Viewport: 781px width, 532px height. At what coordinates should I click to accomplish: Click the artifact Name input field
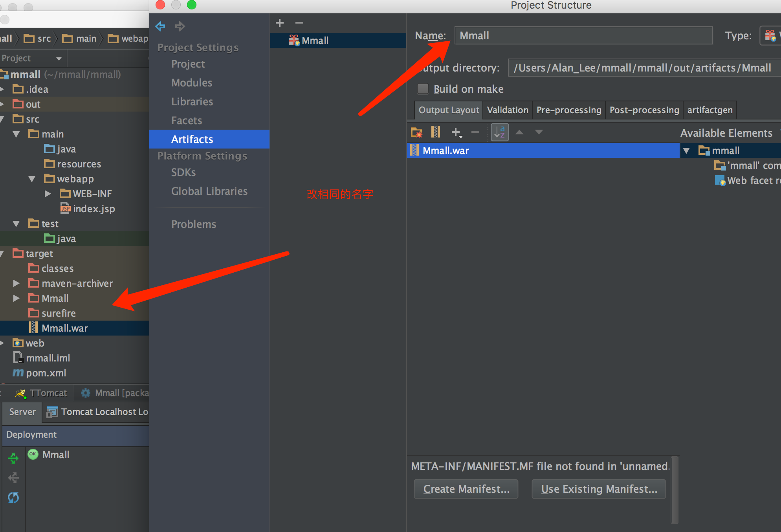click(583, 36)
